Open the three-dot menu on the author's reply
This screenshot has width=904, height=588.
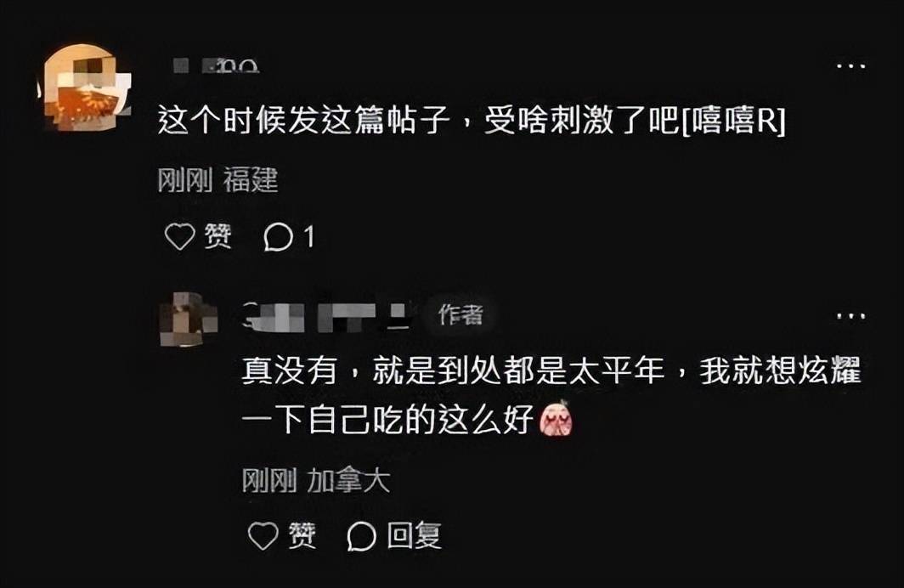851,316
